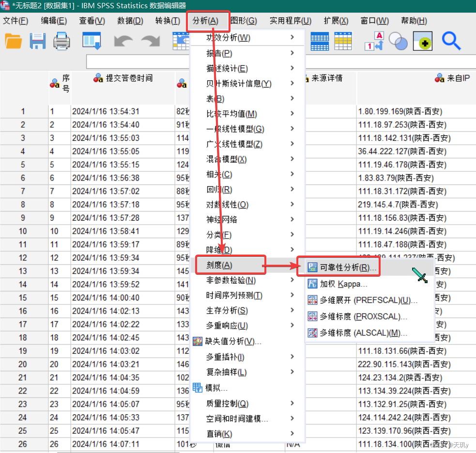Expand the 质量控制(Q) submenu arrow
This screenshot has width=476, height=453.
tap(292, 403)
